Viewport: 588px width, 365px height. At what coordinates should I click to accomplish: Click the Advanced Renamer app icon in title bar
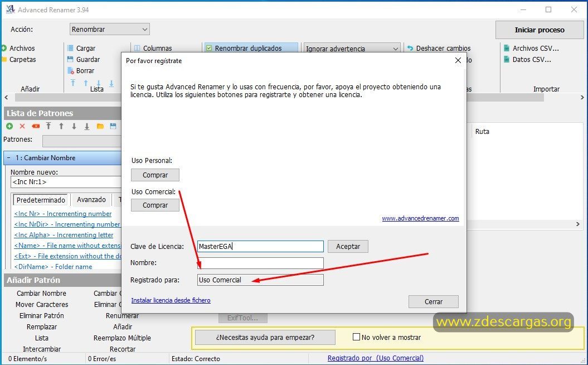(10, 9)
